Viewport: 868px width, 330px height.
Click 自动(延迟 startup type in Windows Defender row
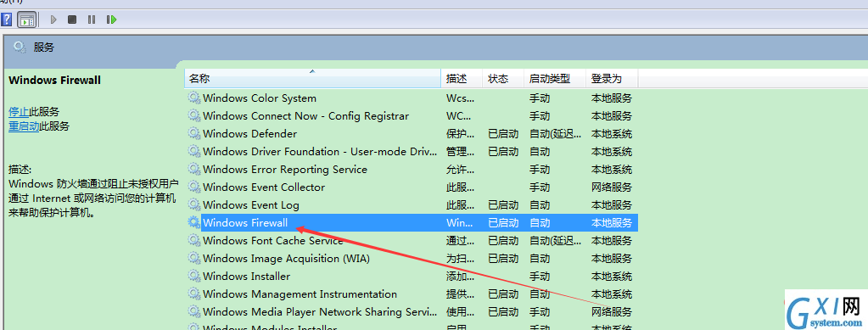point(555,133)
